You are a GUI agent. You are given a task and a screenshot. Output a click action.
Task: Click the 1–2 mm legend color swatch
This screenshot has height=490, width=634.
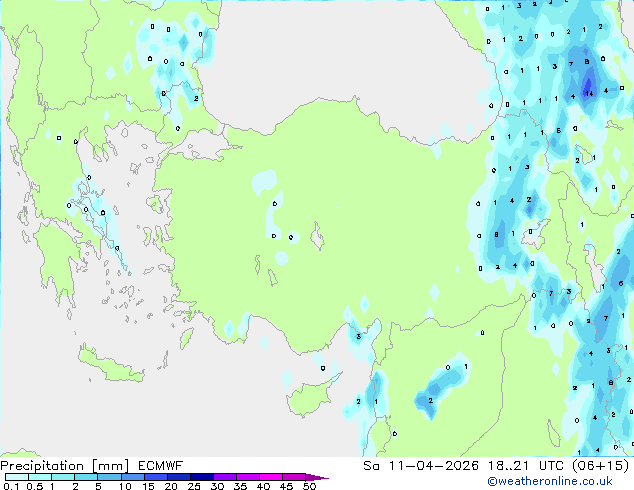(x=63, y=477)
